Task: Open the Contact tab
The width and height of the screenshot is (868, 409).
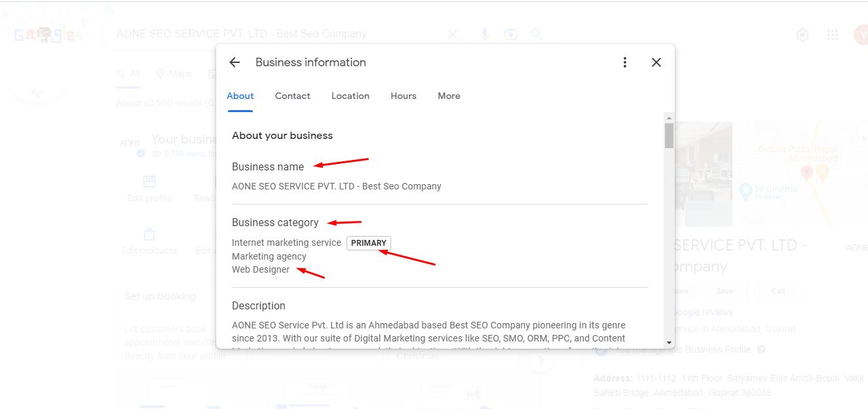Action: pyautogui.click(x=293, y=96)
